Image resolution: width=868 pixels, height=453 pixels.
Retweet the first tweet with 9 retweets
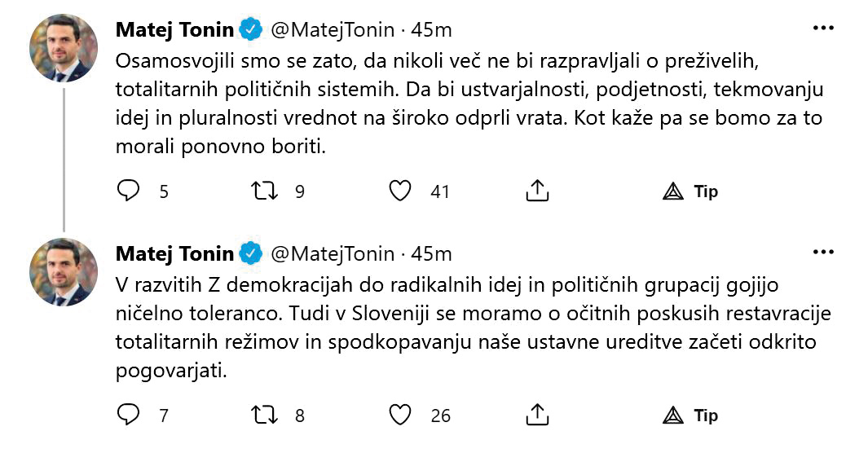265,191
